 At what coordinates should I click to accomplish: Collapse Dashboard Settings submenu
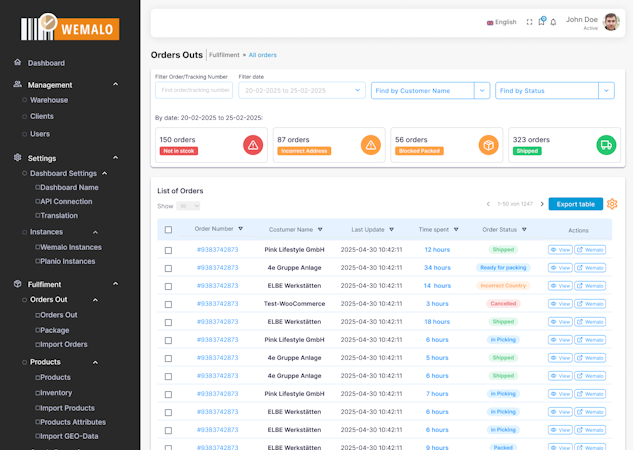pos(105,173)
